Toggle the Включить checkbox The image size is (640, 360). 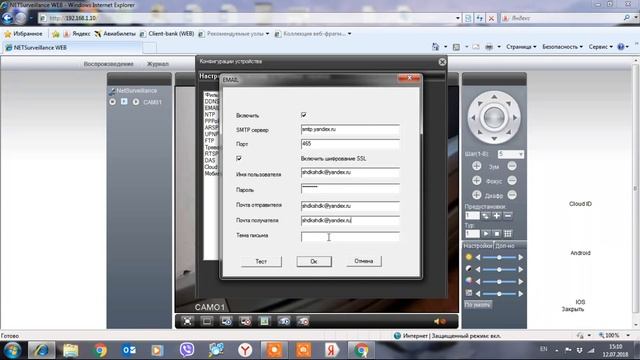(304, 115)
